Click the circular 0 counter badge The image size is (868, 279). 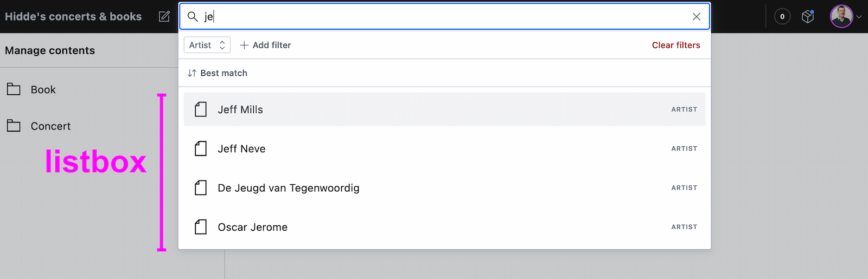[x=782, y=17]
